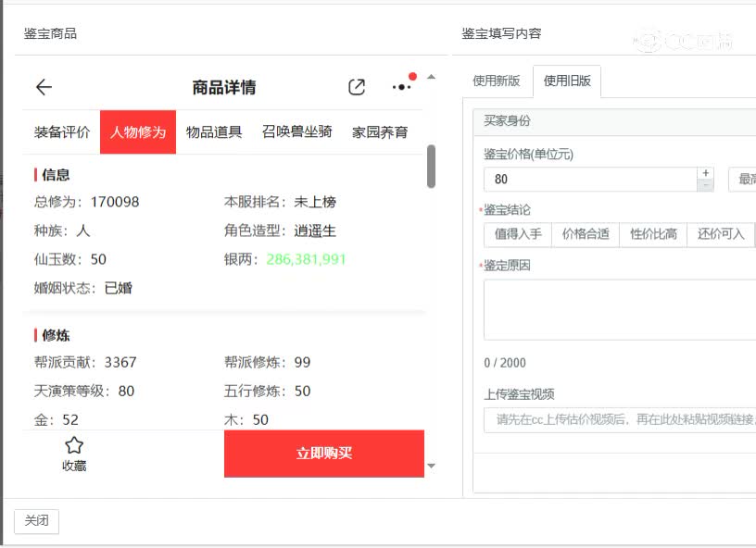Favorite the item using the 收藏 star icon
Viewport: 756px width, 548px height.
coord(74,446)
